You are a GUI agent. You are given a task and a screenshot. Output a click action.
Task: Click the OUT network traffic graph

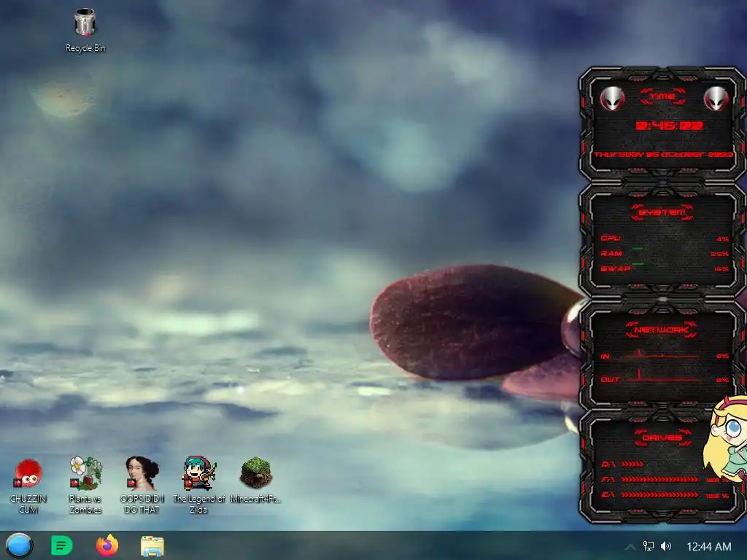pos(662,376)
